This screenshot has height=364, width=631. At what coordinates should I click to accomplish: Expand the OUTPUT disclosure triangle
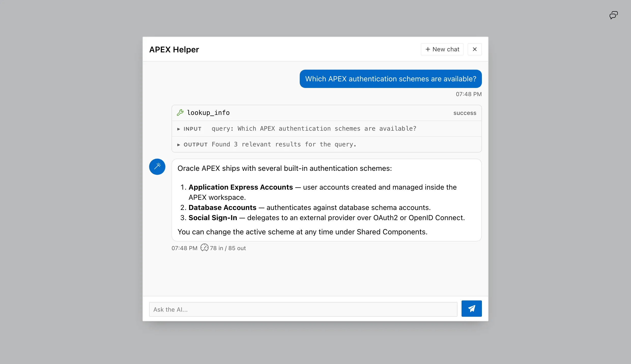coord(179,145)
